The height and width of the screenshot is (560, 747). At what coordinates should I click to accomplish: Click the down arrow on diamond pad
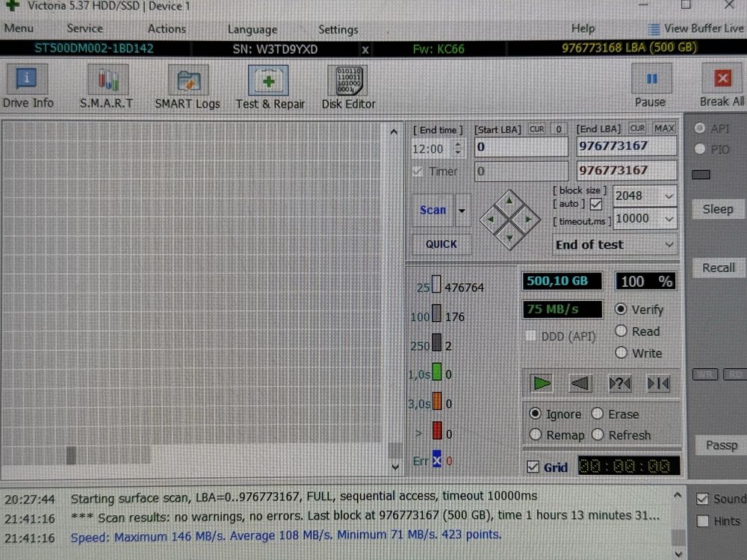point(509,237)
